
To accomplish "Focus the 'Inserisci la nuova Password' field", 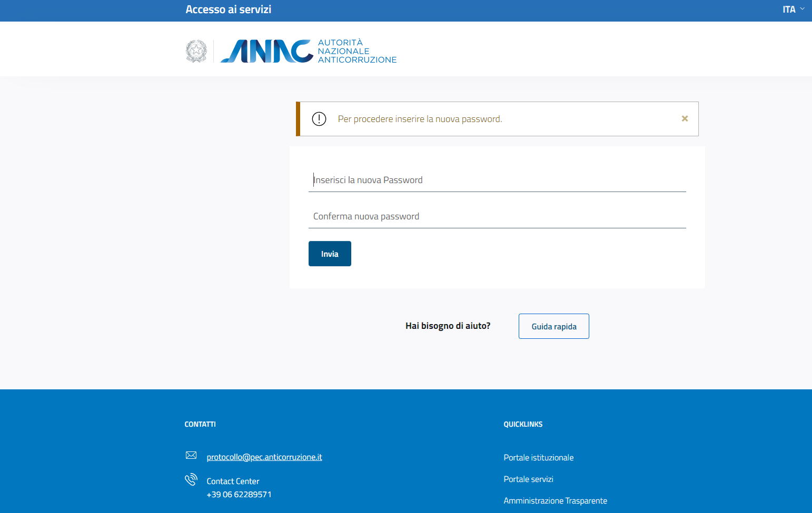I will [497, 180].
